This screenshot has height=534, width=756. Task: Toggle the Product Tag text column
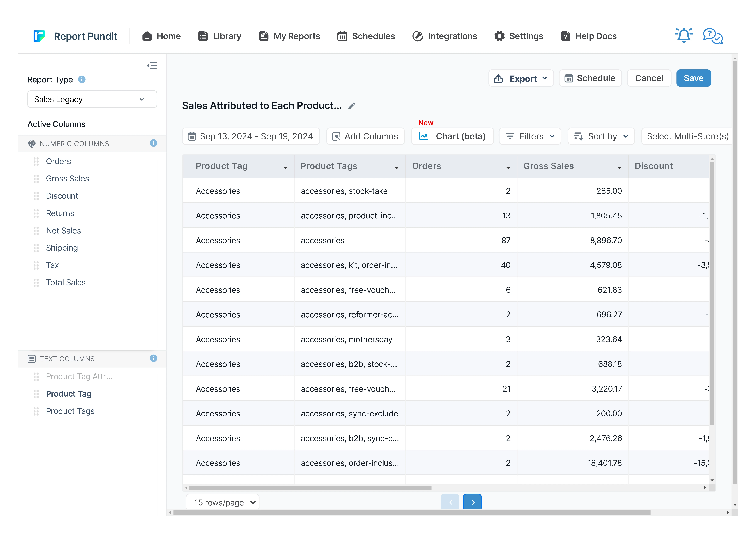tap(69, 394)
